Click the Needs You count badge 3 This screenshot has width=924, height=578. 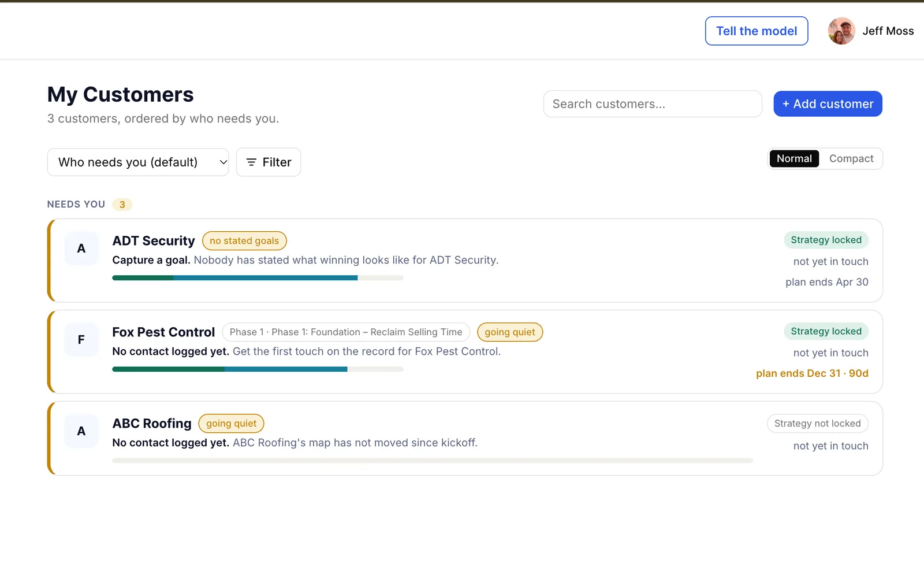pyautogui.click(x=122, y=205)
